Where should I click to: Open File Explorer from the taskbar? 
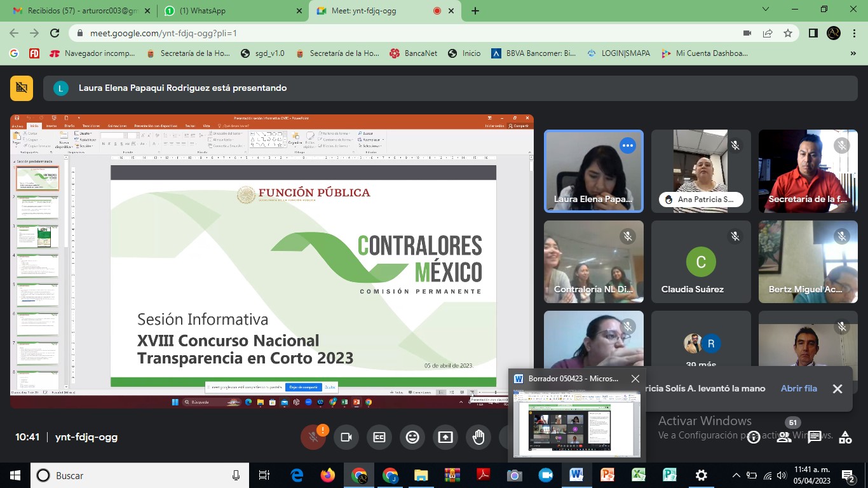421,475
